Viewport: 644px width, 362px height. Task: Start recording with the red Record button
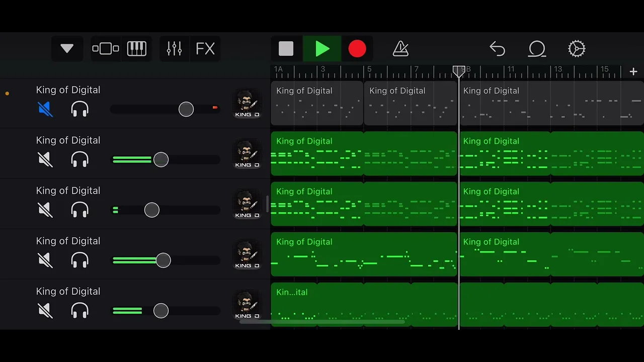pos(357,49)
